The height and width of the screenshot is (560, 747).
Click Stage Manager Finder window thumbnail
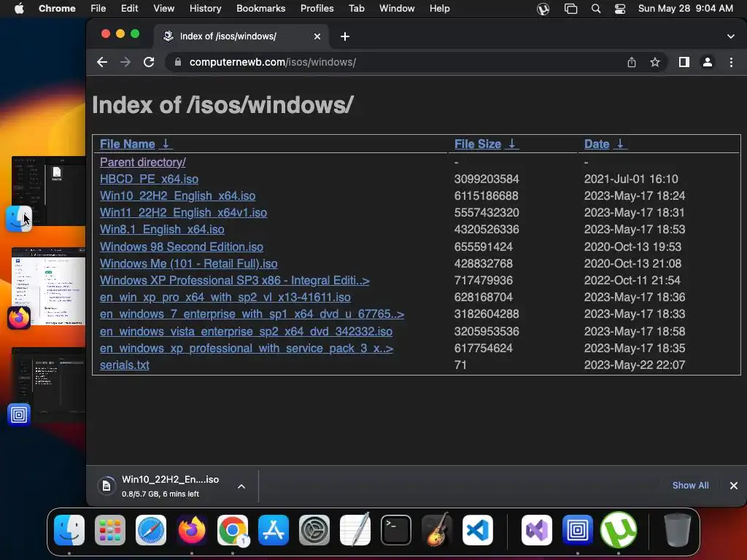(49, 190)
